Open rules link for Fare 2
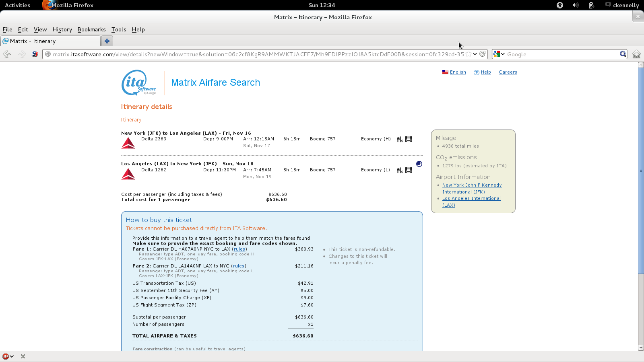644x362 pixels. click(238, 266)
